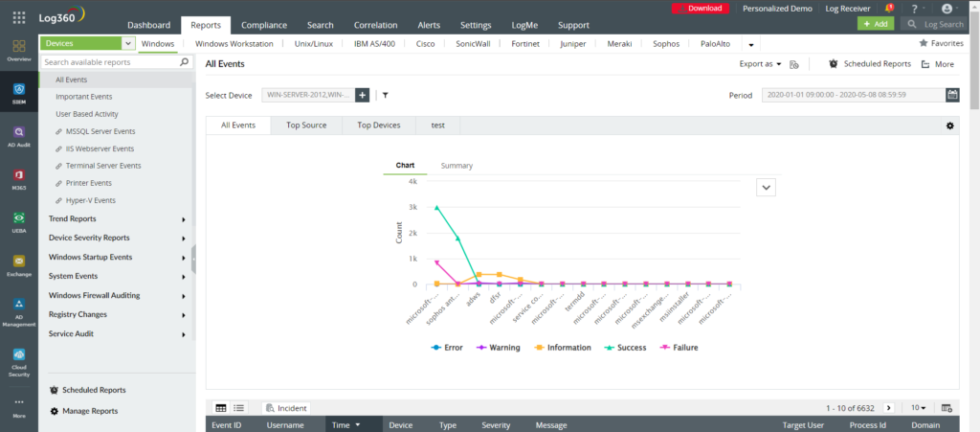Open Scheduled Reports in header
The image size is (980, 432).
[x=869, y=64]
